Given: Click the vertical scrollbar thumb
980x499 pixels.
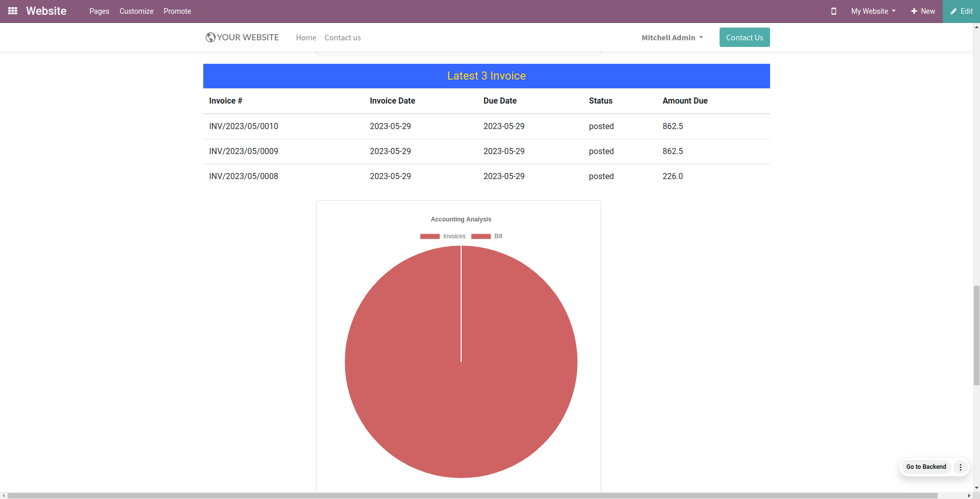Looking at the screenshot, I should click(976, 335).
